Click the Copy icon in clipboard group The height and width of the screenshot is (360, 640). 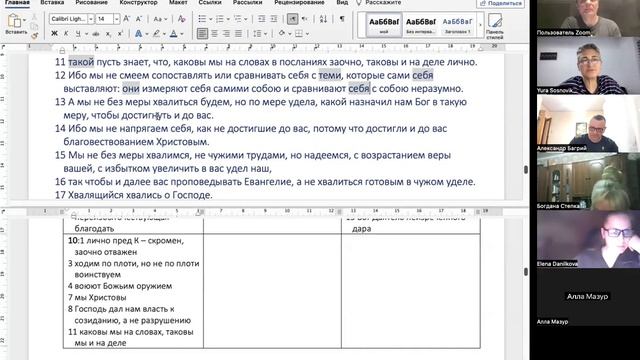pos(35,26)
